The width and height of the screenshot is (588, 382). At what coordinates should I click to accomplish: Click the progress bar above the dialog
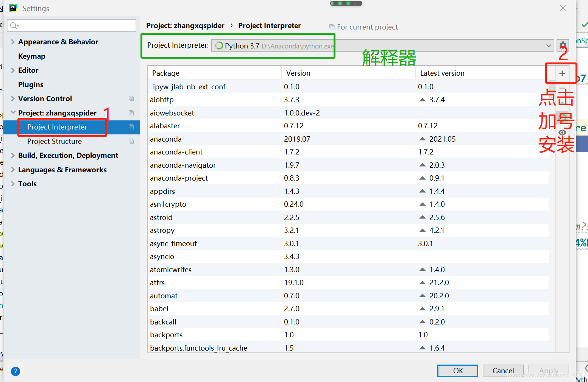coord(346,3)
